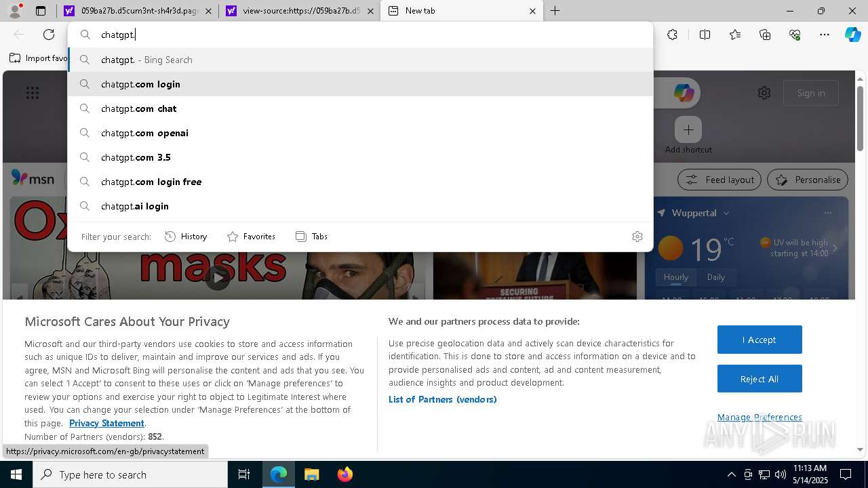Screen dimensions: 868x488
Task: Show hidden system tray icons
Action: [x=731, y=474]
